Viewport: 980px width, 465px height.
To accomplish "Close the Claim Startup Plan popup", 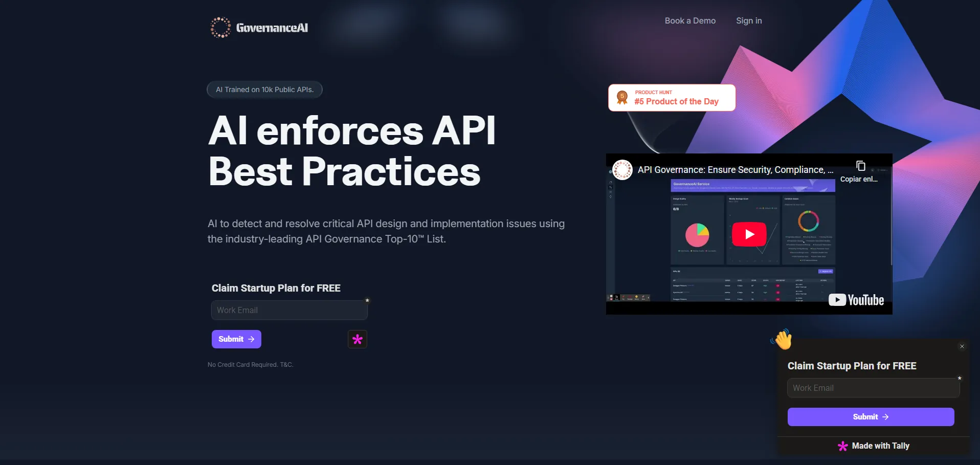I will click(x=962, y=346).
